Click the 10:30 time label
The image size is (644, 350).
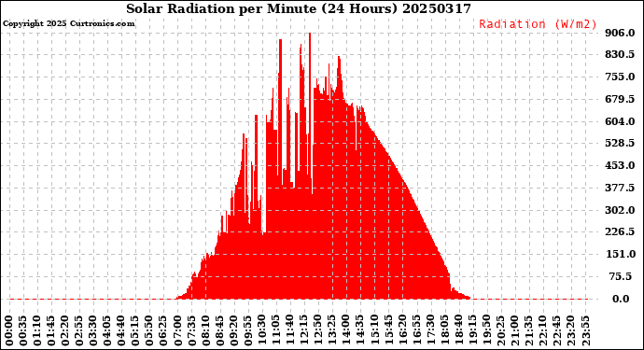261,331
